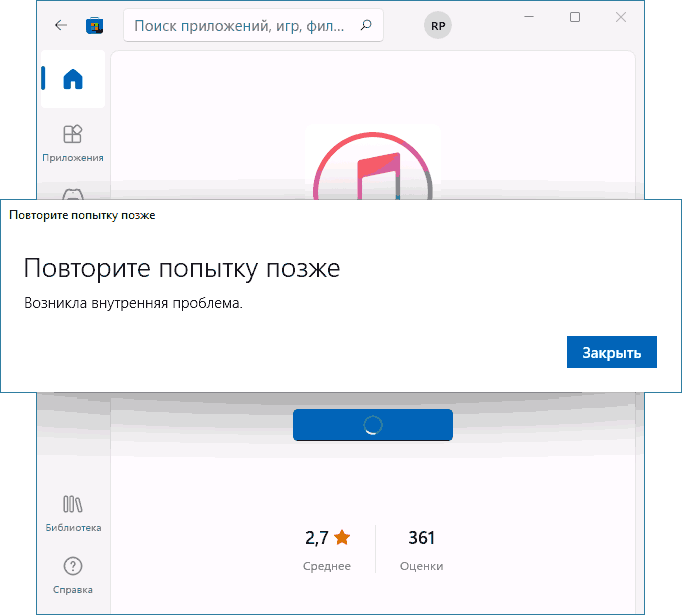The height and width of the screenshot is (615, 682).
Task: Click the 2,7 average rating
Action: pyautogui.click(x=316, y=538)
